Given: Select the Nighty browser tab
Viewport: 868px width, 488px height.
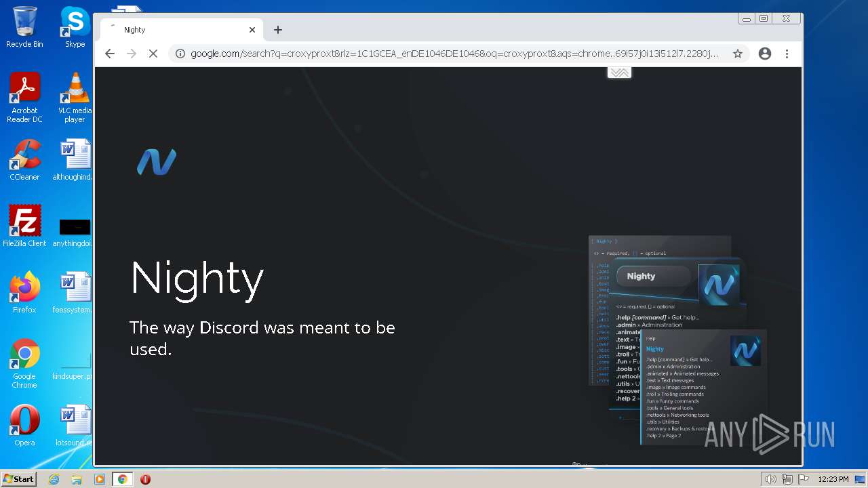Looking at the screenshot, I should coord(182,30).
